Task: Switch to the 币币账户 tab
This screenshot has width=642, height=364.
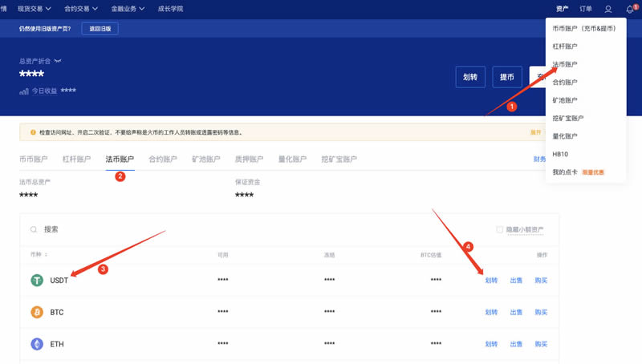Action: [34, 160]
